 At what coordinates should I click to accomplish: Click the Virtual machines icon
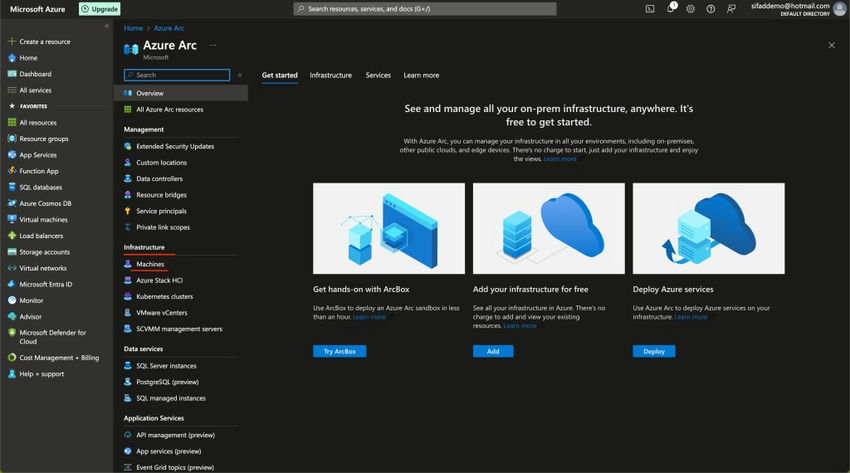(x=12, y=219)
